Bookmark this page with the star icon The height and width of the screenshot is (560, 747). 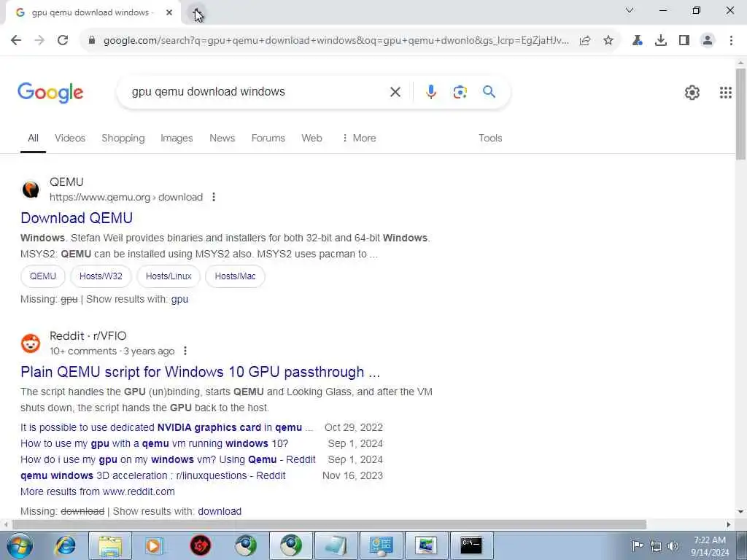click(x=608, y=41)
